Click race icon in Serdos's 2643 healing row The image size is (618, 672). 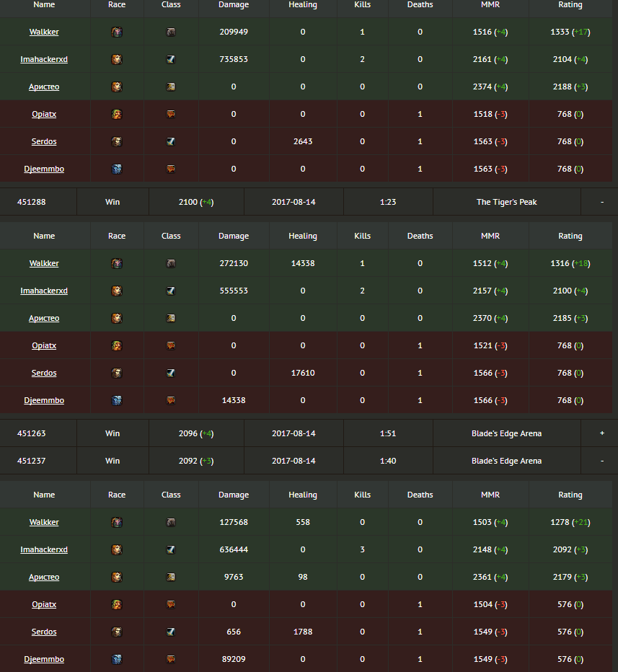(x=117, y=142)
